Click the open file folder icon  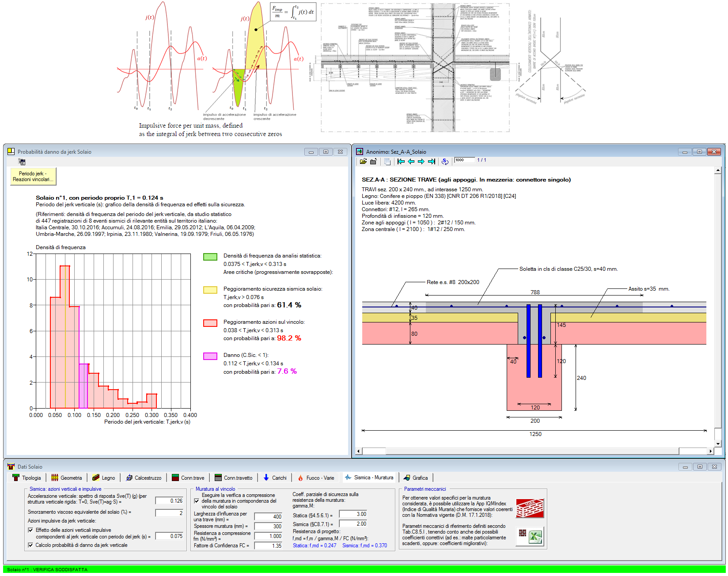[363, 162]
